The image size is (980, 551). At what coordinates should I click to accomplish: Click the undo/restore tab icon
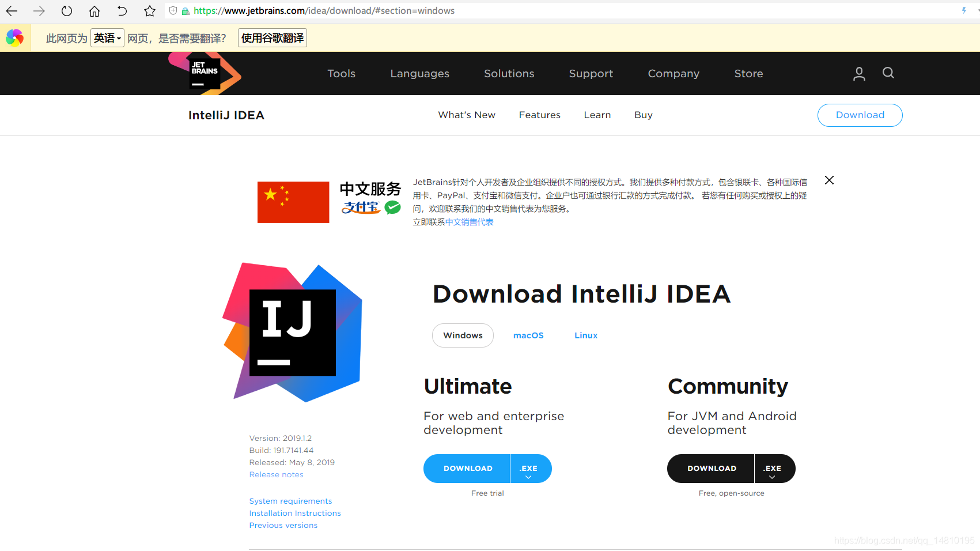122,11
